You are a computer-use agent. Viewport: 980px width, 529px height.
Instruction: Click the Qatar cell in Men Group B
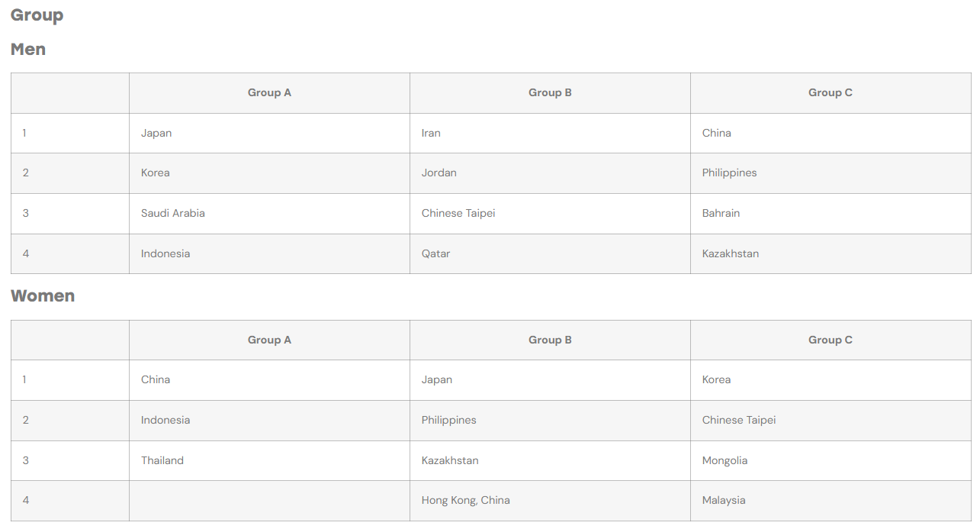tap(550, 253)
